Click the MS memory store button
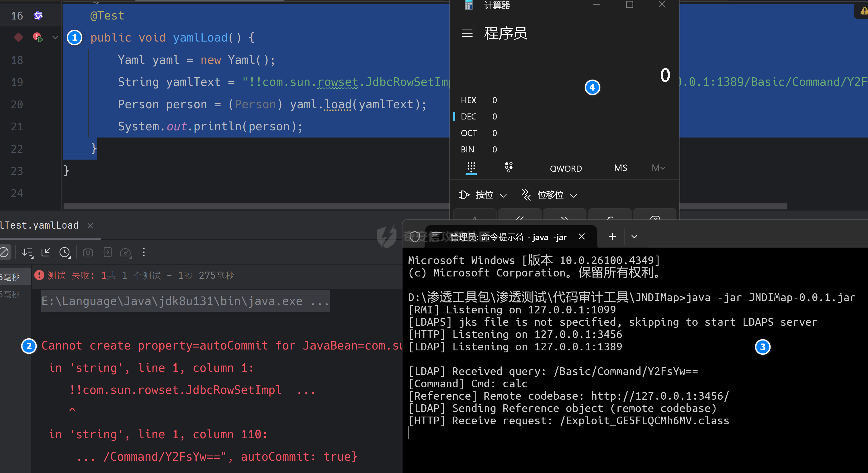The width and height of the screenshot is (868, 473). (x=620, y=168)
